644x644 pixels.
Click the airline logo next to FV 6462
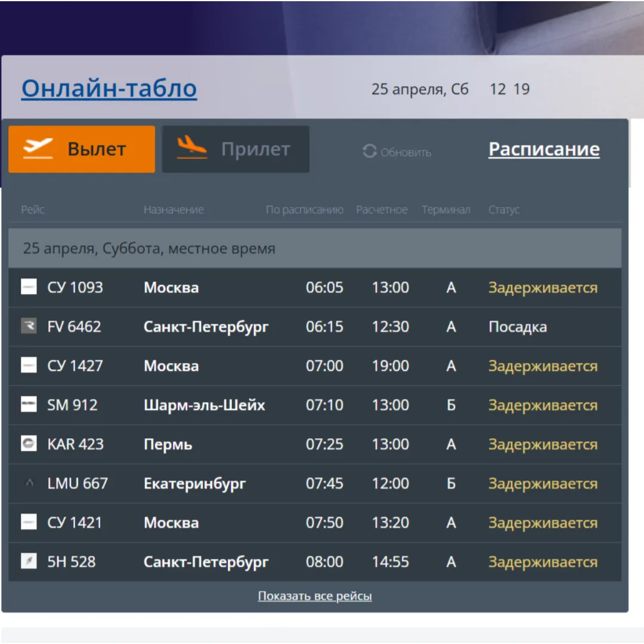pos(29,327)
